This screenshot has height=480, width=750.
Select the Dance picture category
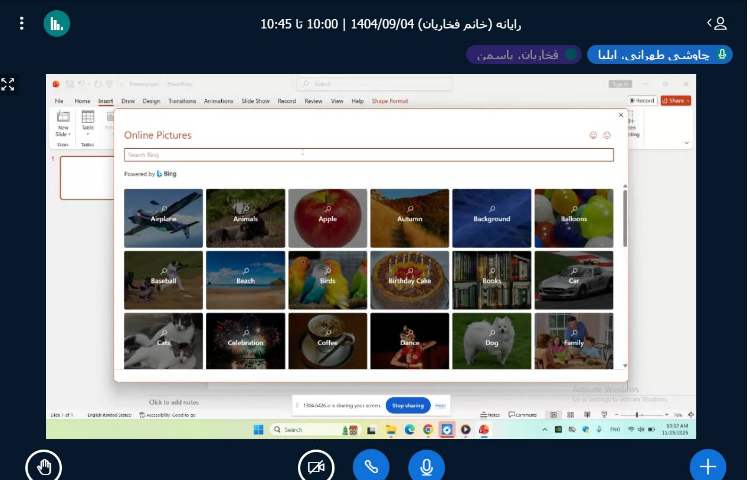pos(410,341)
